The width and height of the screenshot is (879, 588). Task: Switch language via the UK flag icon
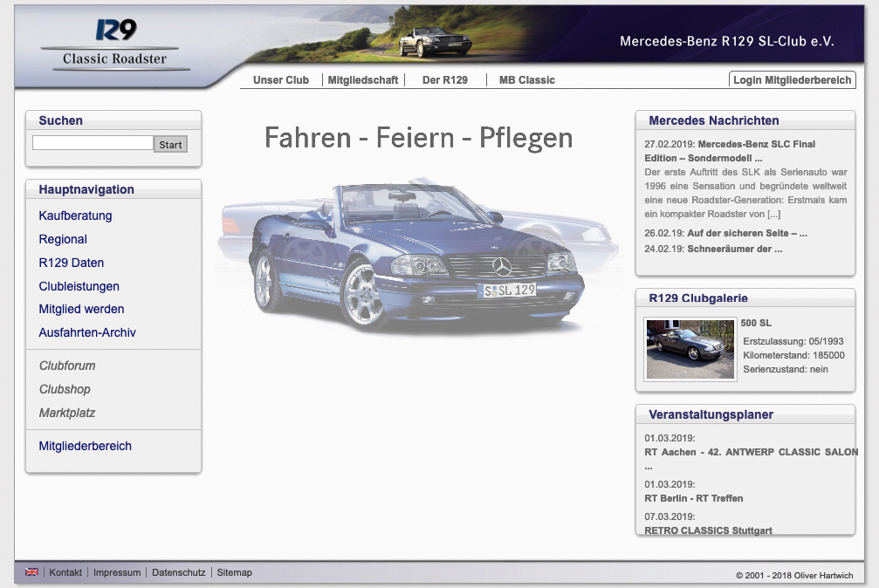tap(32, 572)
